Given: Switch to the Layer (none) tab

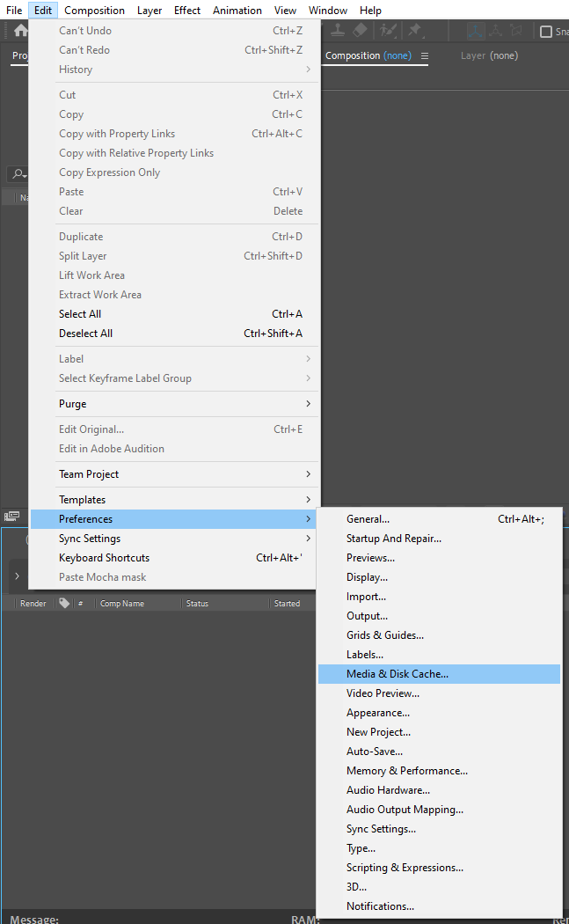Looking at the screenshot, I should coord(489,55).
